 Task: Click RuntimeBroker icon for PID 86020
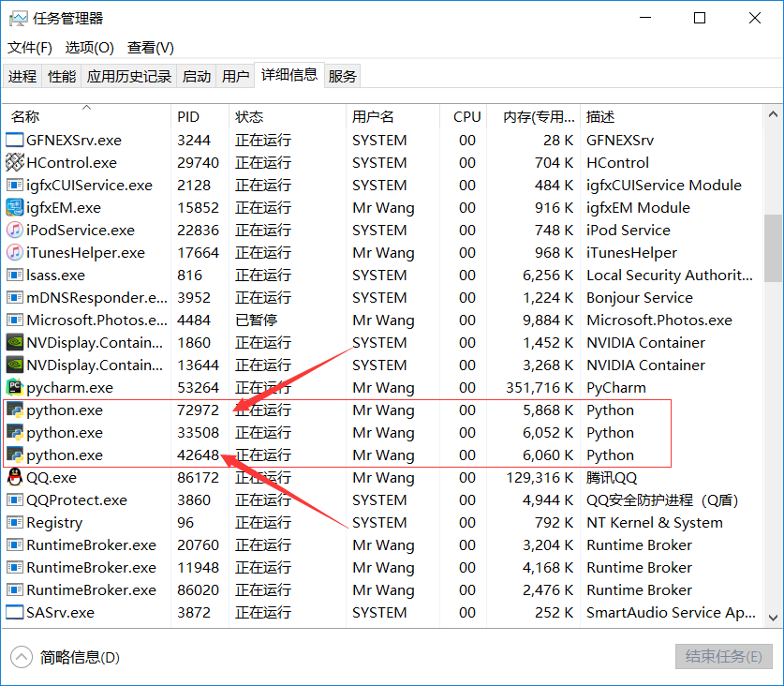(x=14, y=589)
